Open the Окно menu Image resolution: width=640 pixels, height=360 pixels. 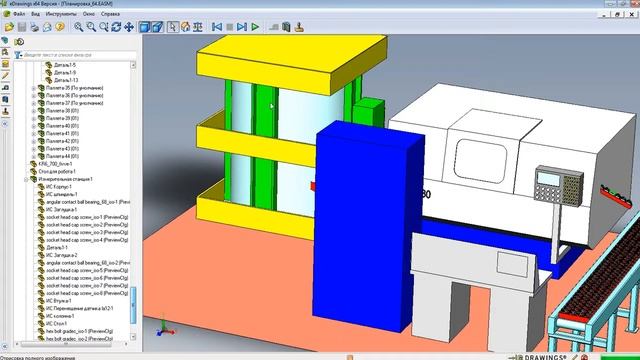[x=89, y=14]
